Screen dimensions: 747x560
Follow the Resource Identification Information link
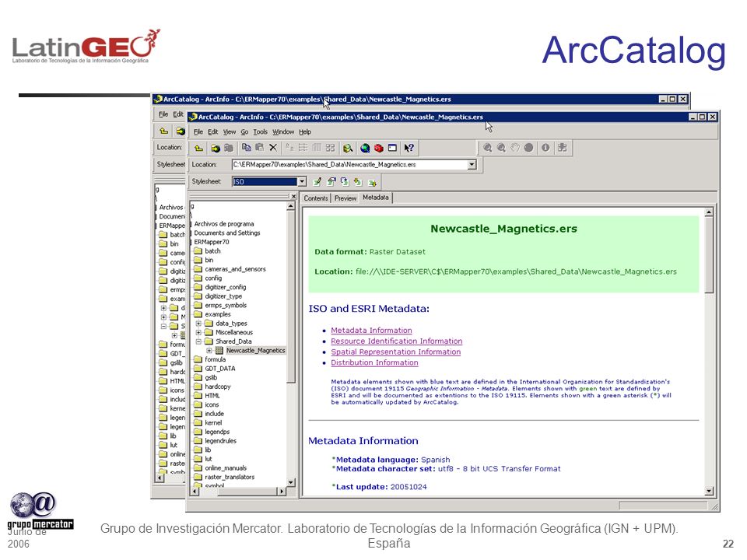tap(397, 341)
